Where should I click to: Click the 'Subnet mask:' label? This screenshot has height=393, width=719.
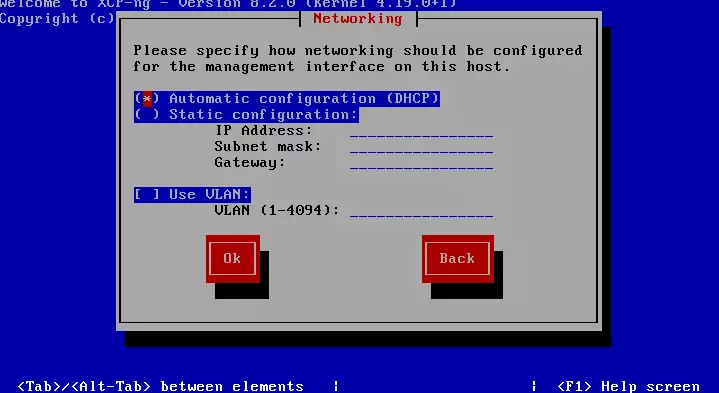click(268, 147)
